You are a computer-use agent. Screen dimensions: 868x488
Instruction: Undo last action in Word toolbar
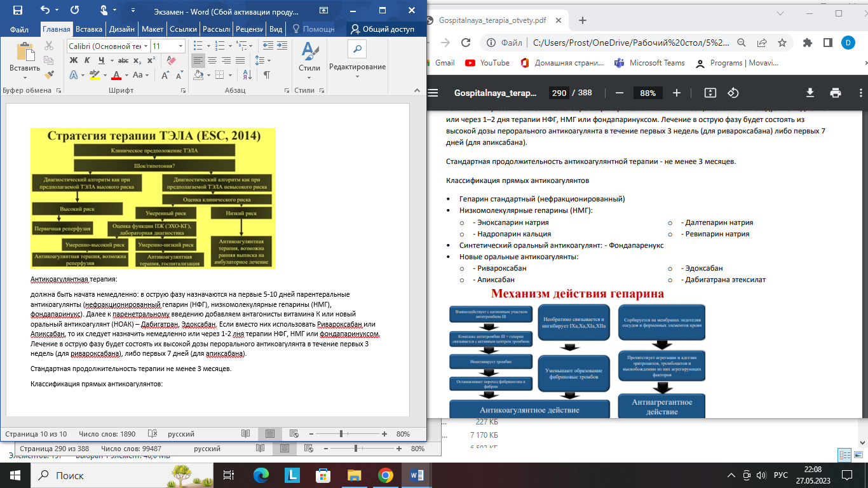tap(44, 10)
